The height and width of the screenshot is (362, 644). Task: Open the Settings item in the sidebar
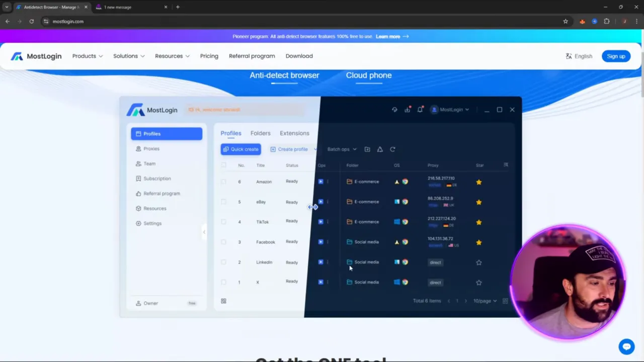152,223
